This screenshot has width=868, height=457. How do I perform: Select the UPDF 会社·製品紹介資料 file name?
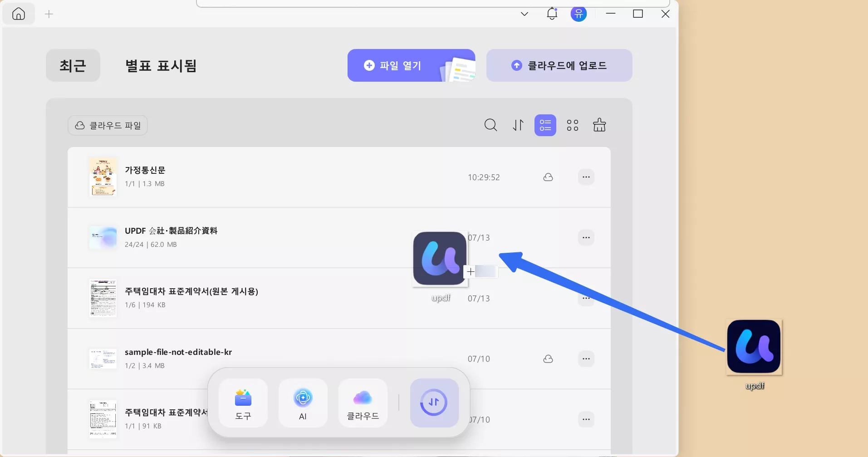[171, 231]
